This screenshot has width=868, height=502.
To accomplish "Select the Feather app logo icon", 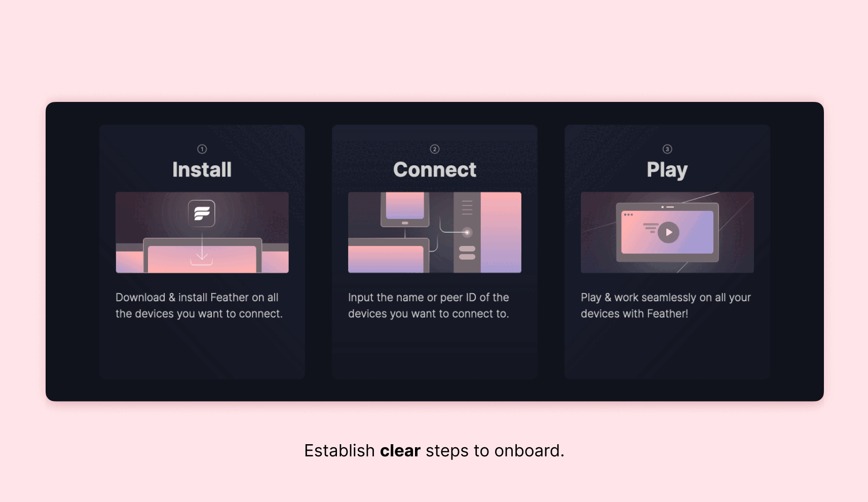I will pos(202,213).
